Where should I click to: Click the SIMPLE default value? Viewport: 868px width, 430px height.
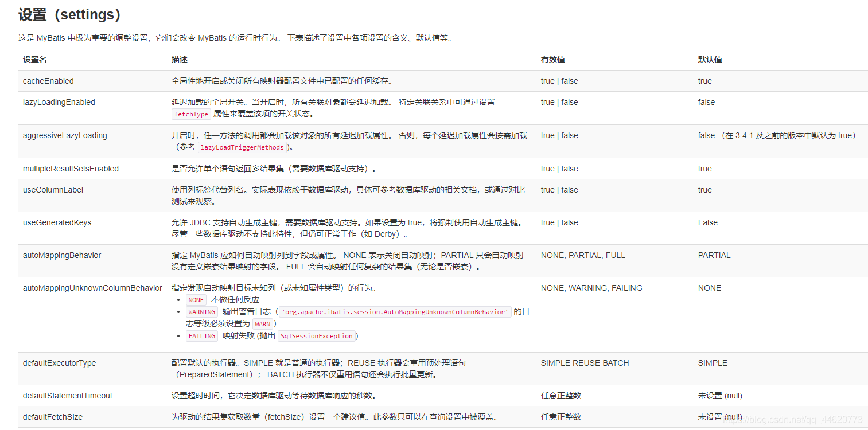713,363
